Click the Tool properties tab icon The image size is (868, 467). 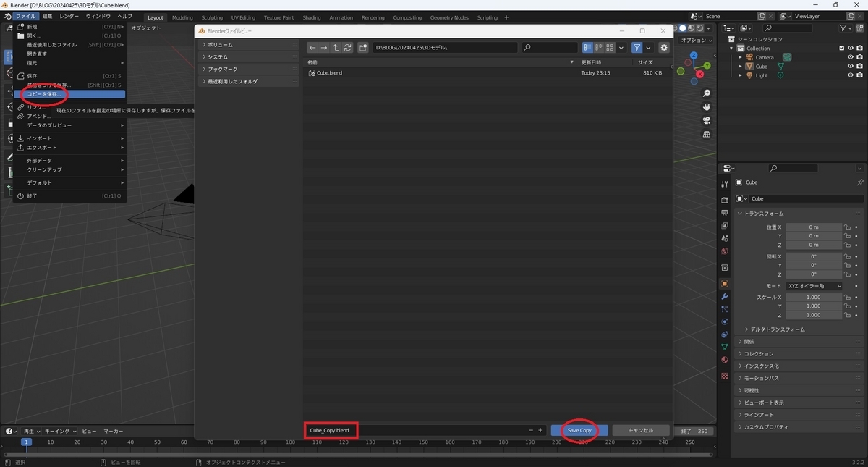(x=725, y=185)
